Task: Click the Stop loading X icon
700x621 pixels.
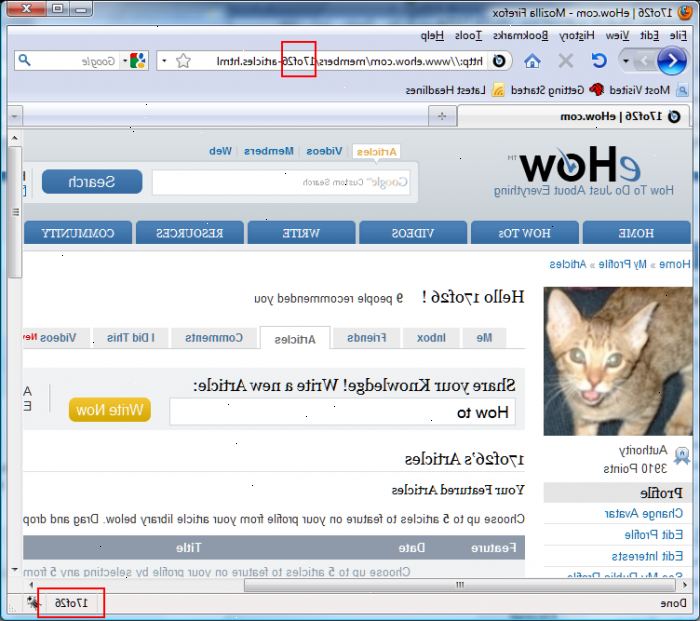Action: coord(566,61)
